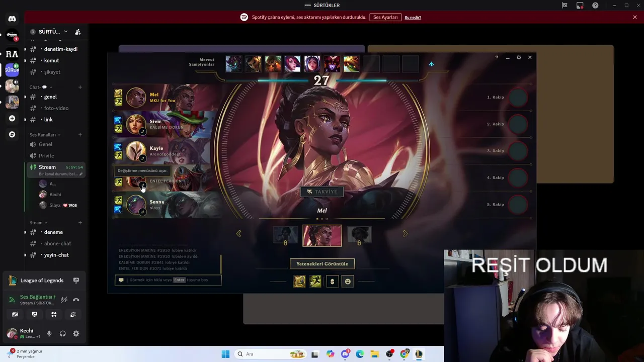Viewport: 644px width, 362px height.
Task: Open Chrome from taskbar
Action: pos(405,354)
